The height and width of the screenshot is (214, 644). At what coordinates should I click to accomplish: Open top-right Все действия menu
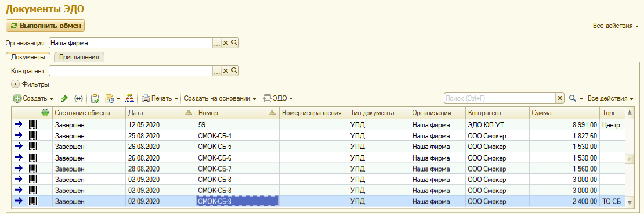(615, 26)
